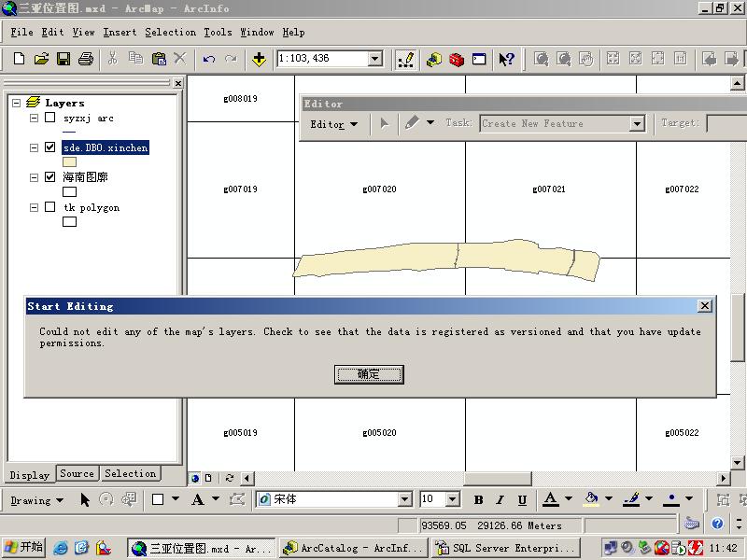Switch to ArcCatalog in the taskbar
This screenshot has height=560, width=747.
(x=354, y=548)
